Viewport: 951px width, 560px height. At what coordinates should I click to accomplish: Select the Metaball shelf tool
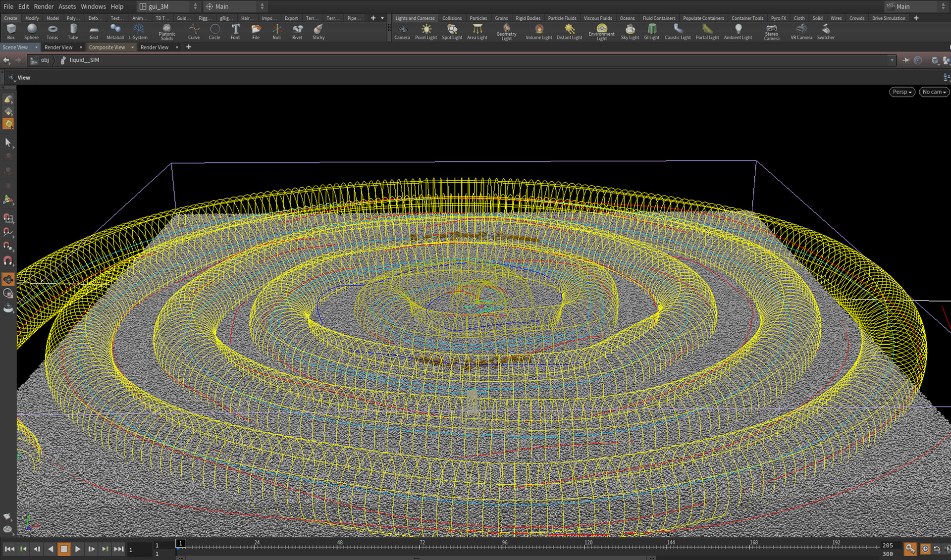coord(115,32)
